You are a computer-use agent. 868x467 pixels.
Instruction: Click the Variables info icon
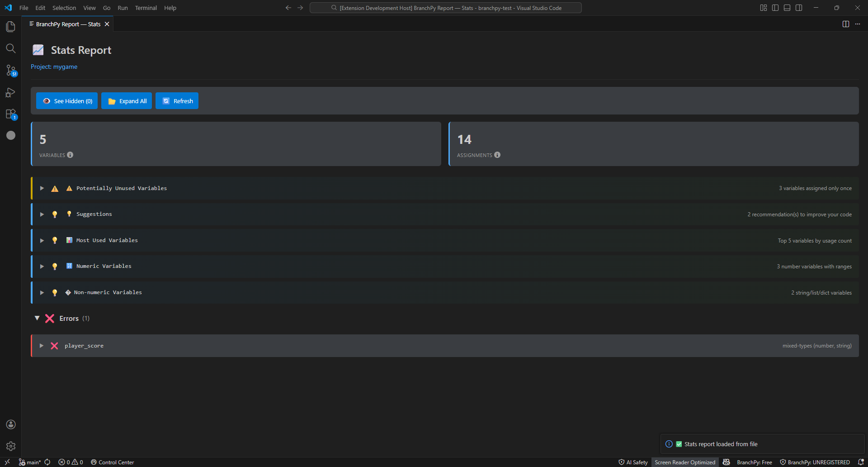[70, 155]
